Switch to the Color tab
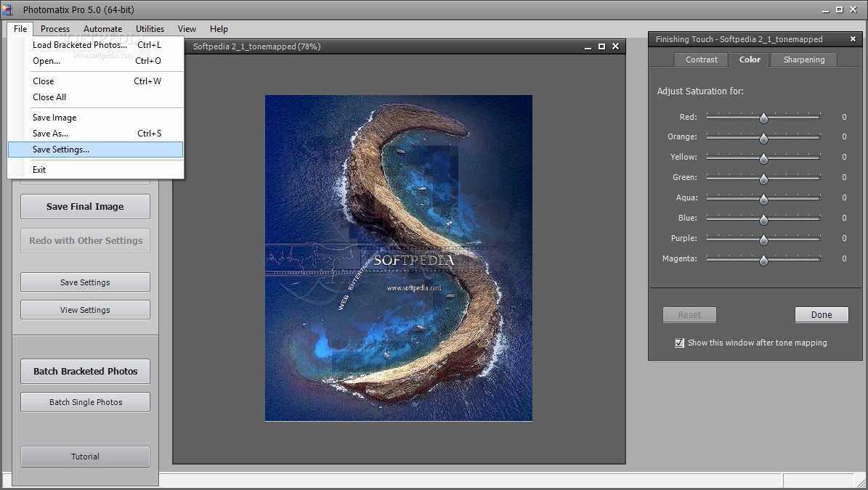 pyautogui.click(x=750, y=60)
